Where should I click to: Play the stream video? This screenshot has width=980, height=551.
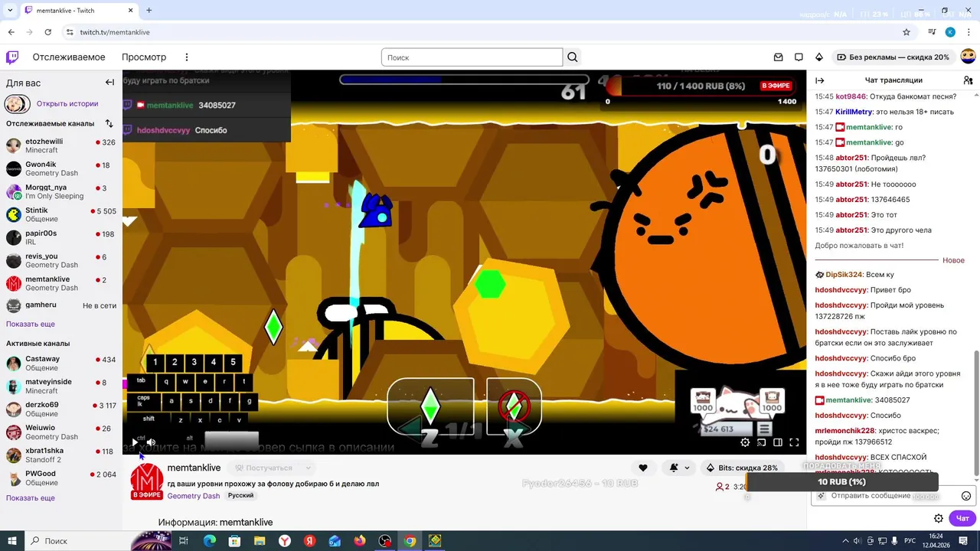135,442
